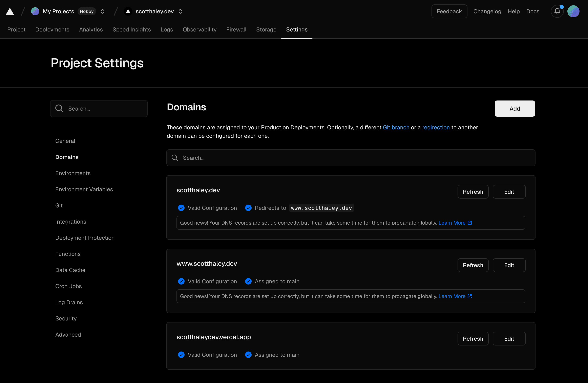Click the notification bell icon

pyautogui.click(x=557, y=11)
